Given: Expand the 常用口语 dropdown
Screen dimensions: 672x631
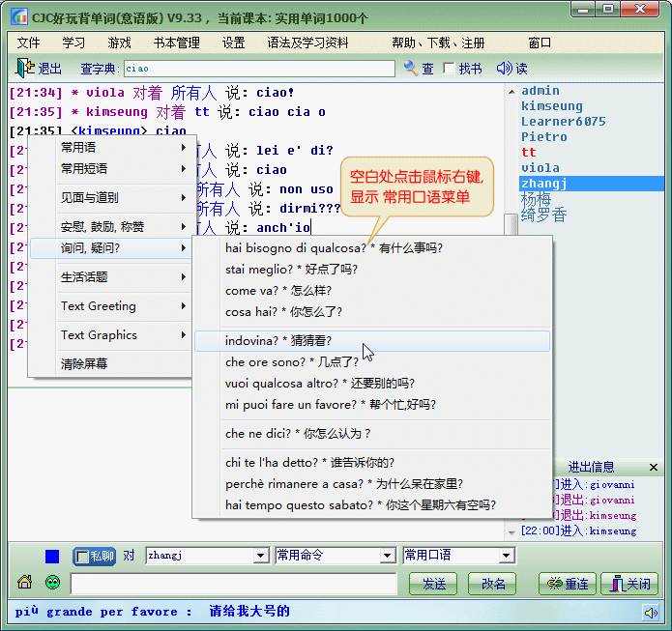Looking at the screenshot, I should tap(506, 556).
